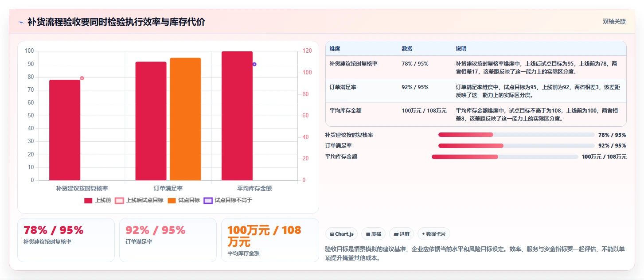
Task: Toggle the 上线前 legend item
Action: (x=98, y=200)
